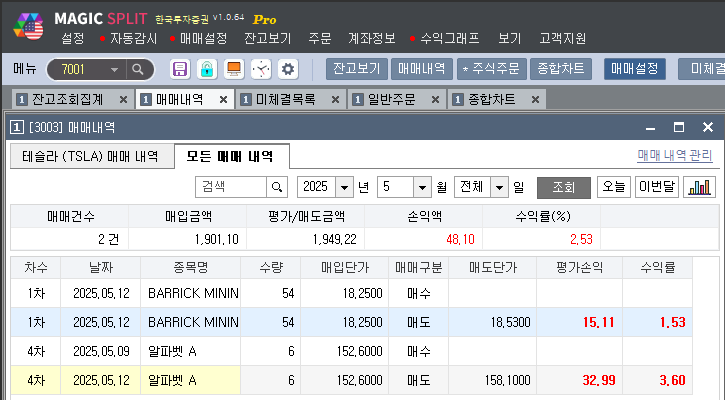Click into the 검색 input field
725x400 pixels.
pyautogui.click(x=231, y=187)
